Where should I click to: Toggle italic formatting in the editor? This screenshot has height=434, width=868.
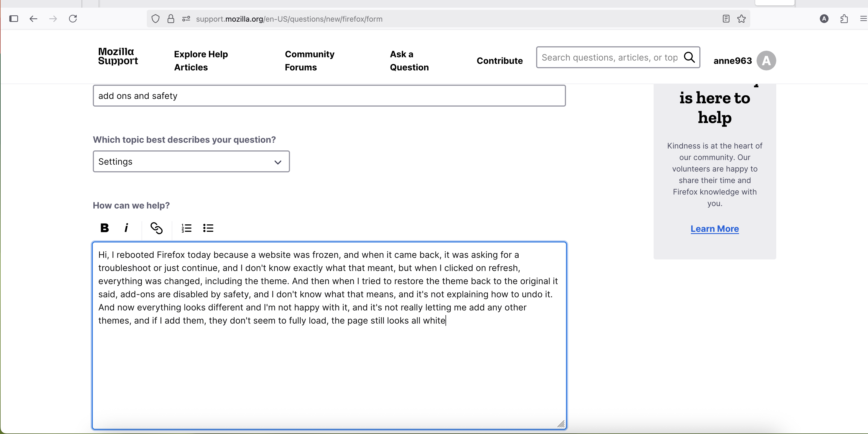click(x=126, y=228)
